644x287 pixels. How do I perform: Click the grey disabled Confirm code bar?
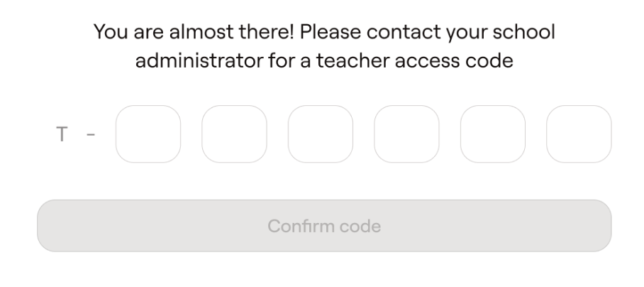[324, 226]
